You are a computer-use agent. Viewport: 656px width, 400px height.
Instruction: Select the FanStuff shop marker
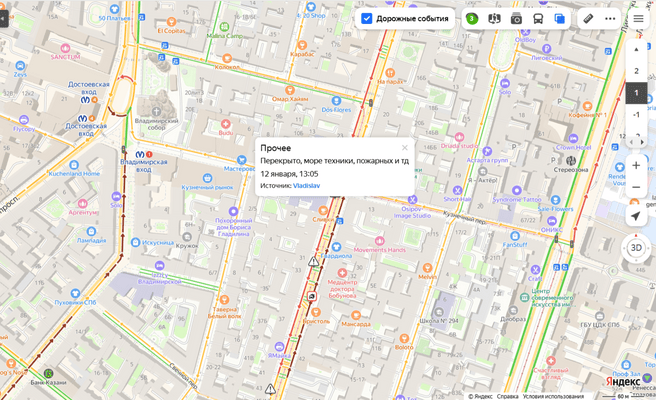pyautogui.click(x=515, y=236)
